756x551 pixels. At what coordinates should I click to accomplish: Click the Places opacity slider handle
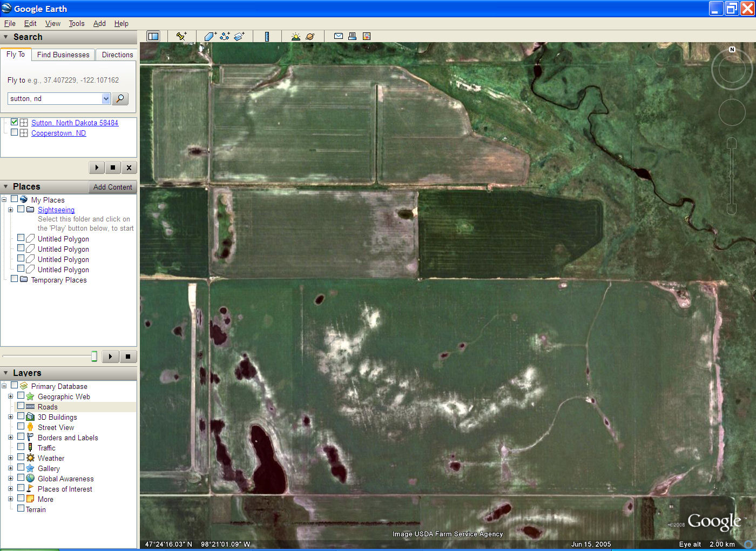94,356
